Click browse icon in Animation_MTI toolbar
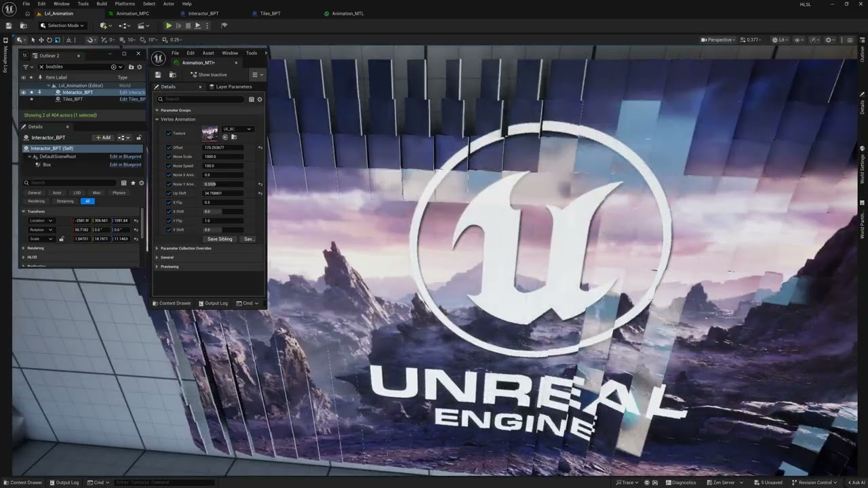The image size is (868, 488). (172, 75)
